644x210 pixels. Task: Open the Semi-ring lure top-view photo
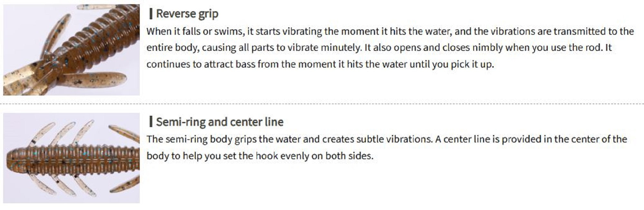[71, 158]
